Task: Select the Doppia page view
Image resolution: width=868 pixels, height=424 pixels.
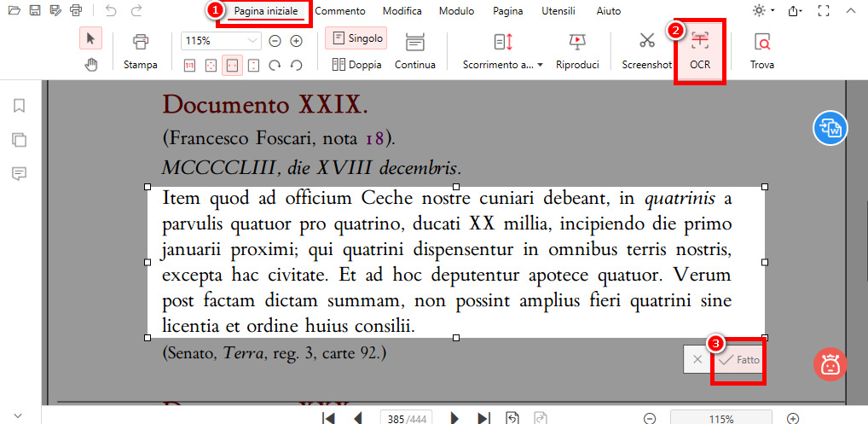Action: pos(357,65)
